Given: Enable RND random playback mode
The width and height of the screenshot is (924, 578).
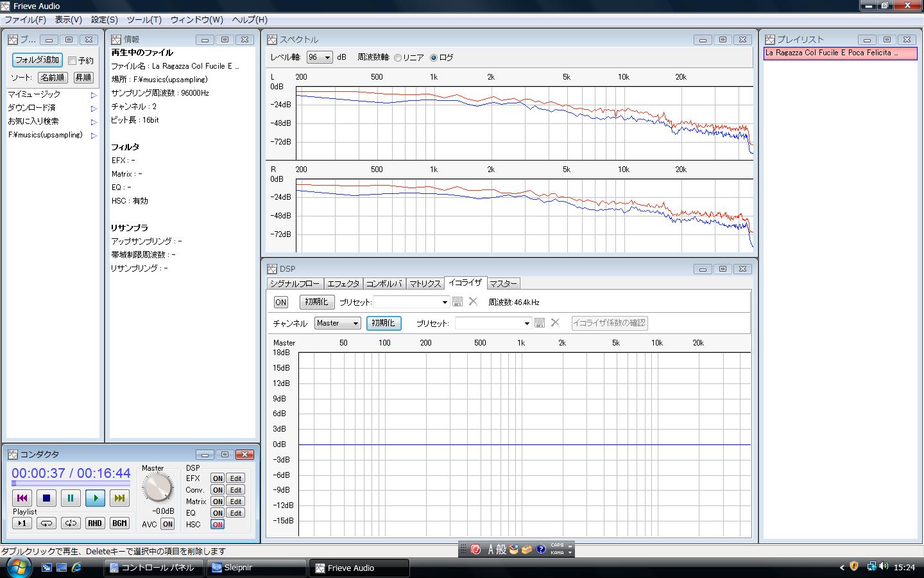Looking at the screenshot, I should click(x=95, y=523).
